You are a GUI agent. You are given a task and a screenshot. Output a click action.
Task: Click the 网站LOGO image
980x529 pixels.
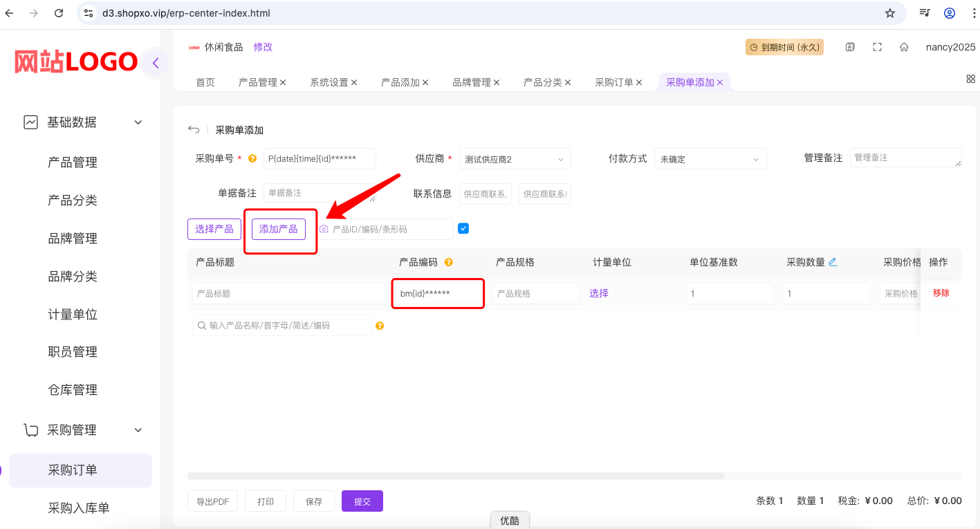76,62
